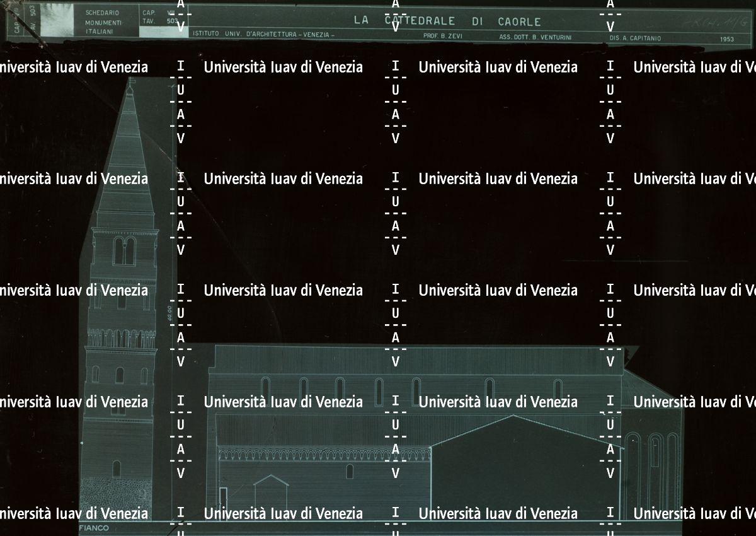
Task: Click the flag atop the bell tower spire
Action: [x=131, y=81]
